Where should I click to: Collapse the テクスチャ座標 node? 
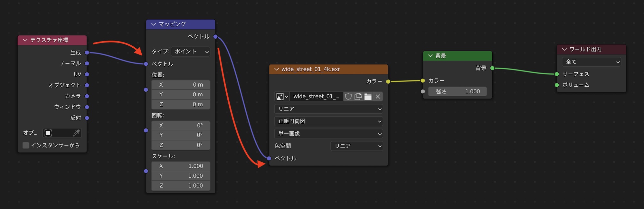coord(25,40)
